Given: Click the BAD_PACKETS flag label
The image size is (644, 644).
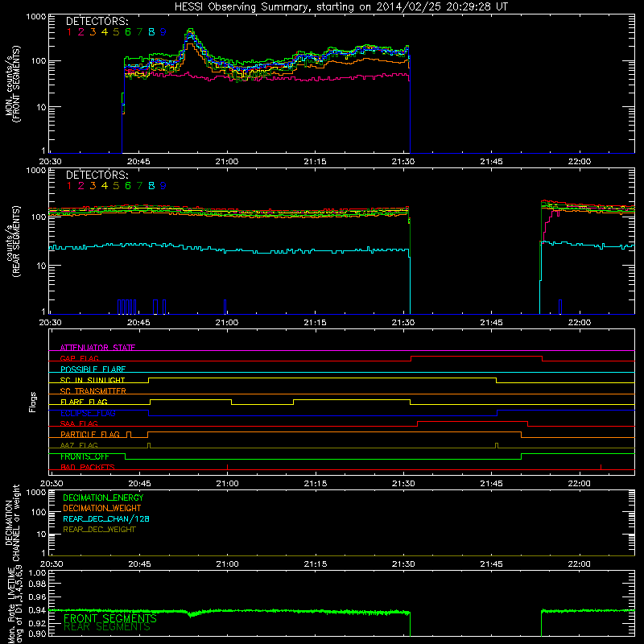Looking at the screenshot, I should click(x=88, y=467).
